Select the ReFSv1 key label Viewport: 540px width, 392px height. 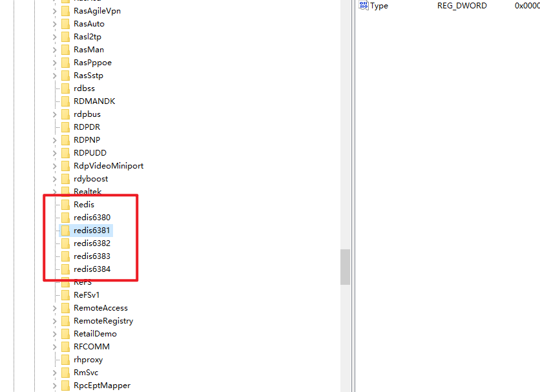tap(87, 295)
